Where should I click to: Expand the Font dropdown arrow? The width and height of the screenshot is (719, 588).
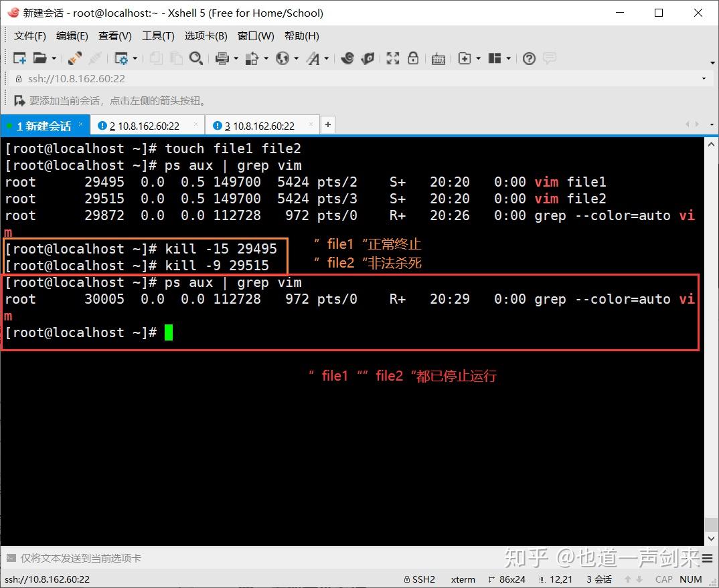(x=327, y=58)
